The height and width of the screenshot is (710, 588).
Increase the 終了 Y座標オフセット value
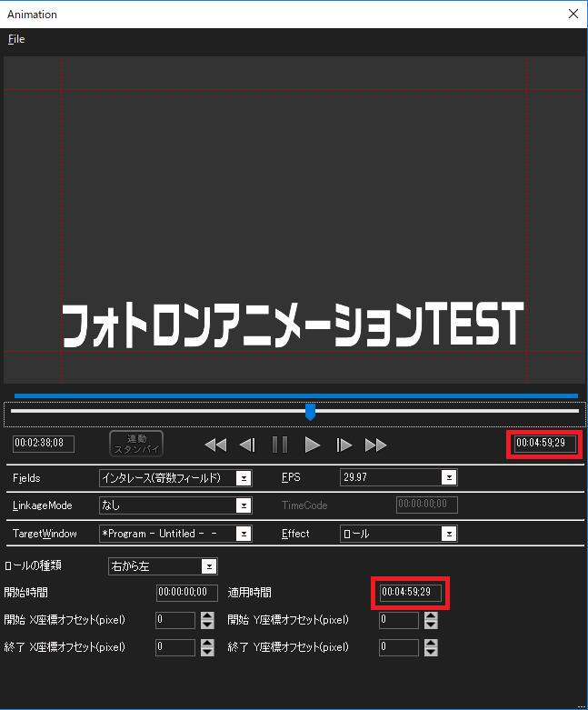(431, 643)
